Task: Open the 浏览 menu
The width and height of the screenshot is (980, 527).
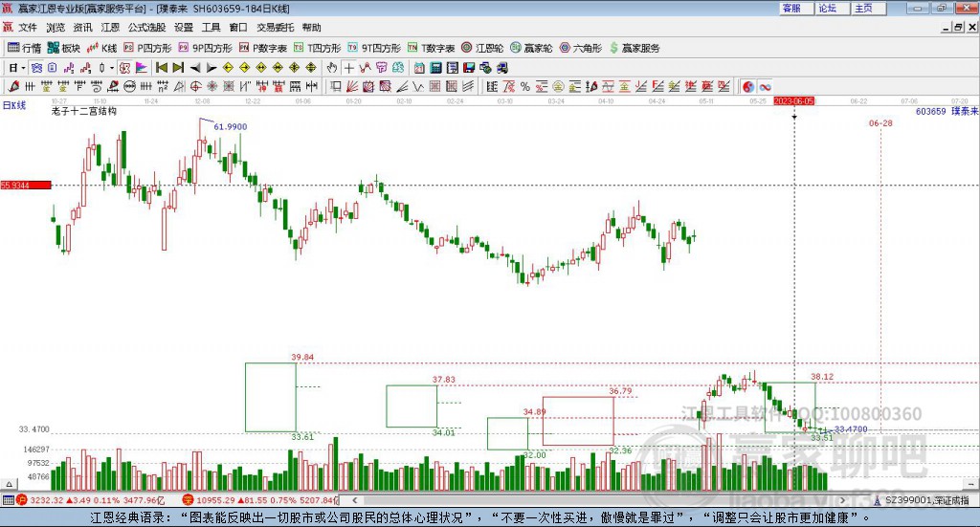Action: pos(55,28)
